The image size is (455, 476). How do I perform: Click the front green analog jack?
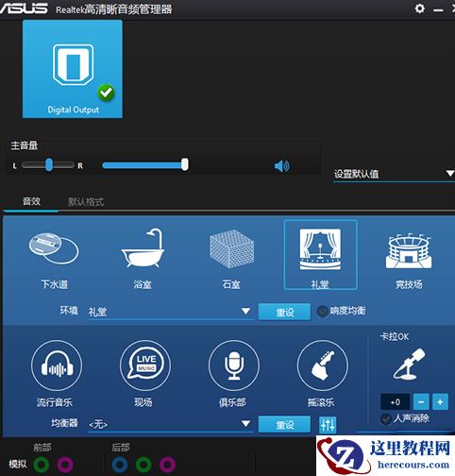coord(42,465)
